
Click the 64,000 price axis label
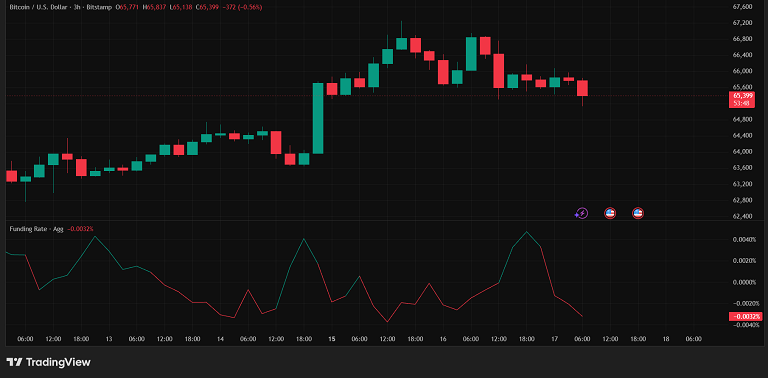pos(743,152)
